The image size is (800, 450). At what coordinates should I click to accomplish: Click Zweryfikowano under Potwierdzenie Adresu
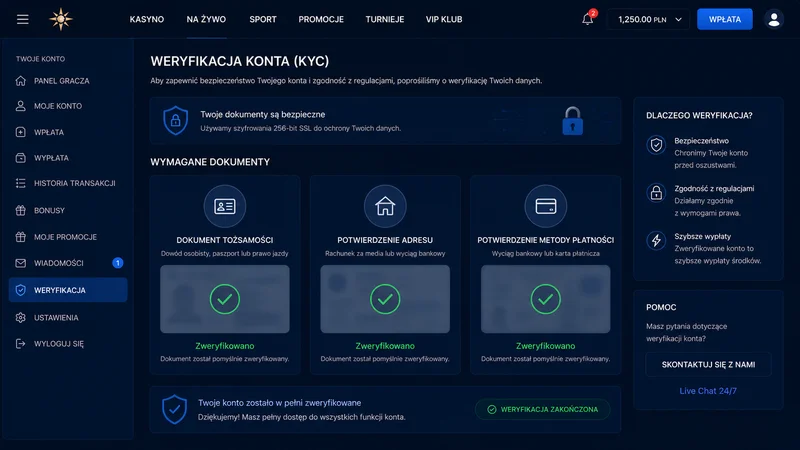(x=385, y=346)
